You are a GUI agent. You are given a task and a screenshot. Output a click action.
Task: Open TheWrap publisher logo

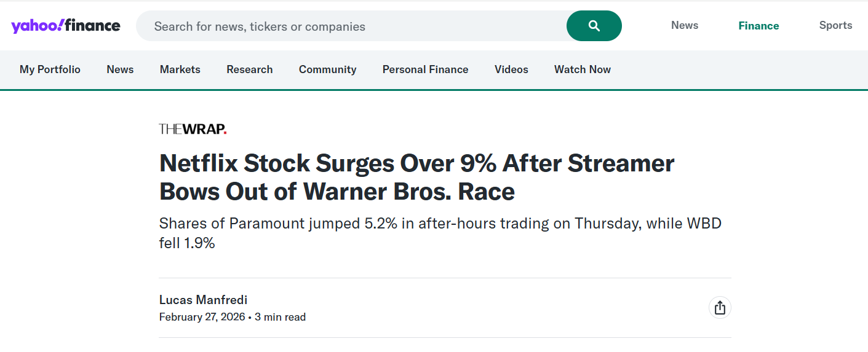[x=193, y=129]
